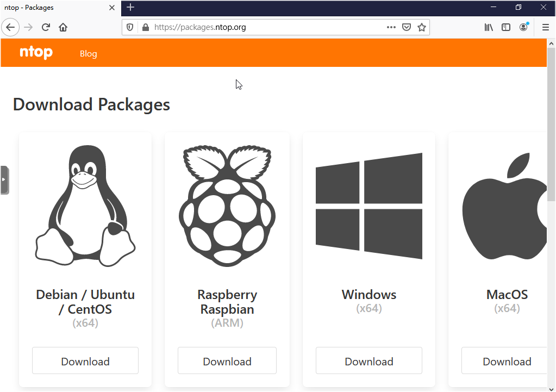Click the Download Packages heading
Viewport: 556px width, 392px height.
coord(91,104)
